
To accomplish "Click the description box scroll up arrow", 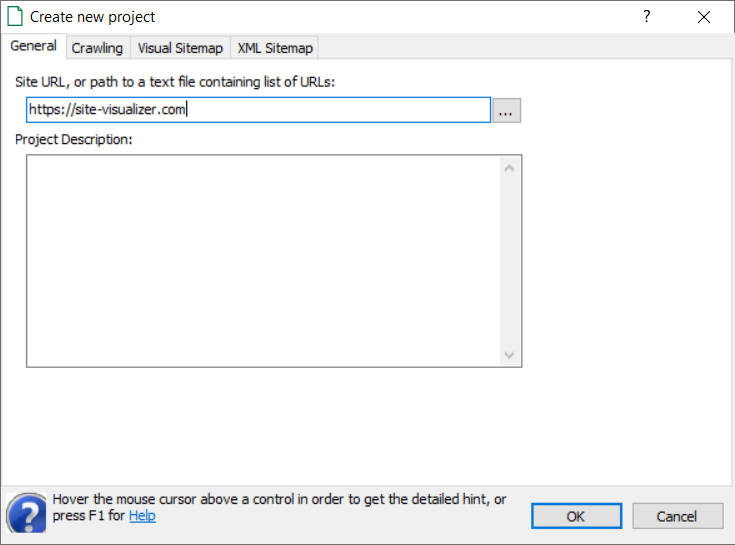I will click(509, 167).
